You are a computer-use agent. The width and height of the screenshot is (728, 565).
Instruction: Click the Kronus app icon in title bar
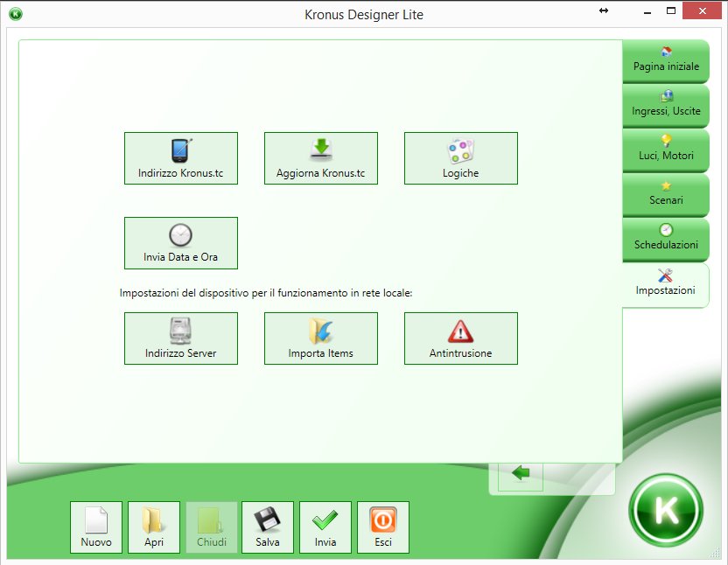tap(16, 14)
